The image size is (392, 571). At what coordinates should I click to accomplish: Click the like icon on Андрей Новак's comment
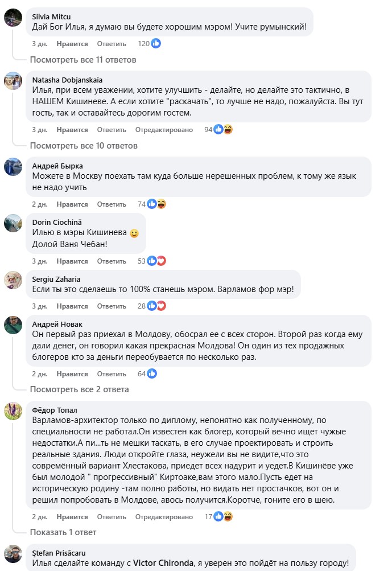pyautogui.click(x=152, y=374)
